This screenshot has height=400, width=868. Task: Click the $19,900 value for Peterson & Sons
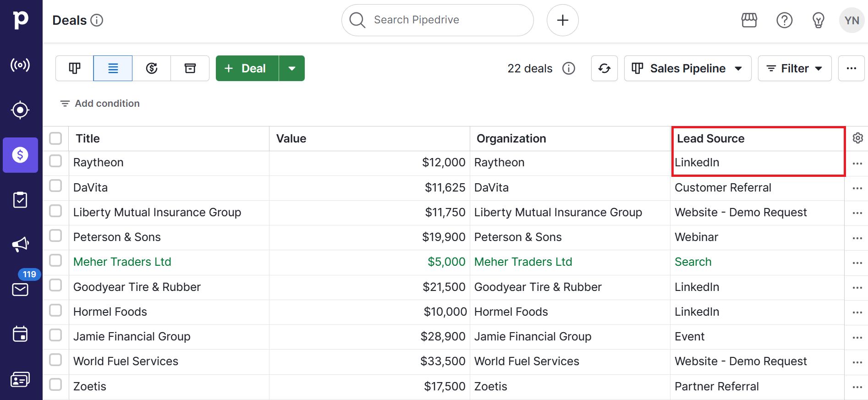[444, 237]
